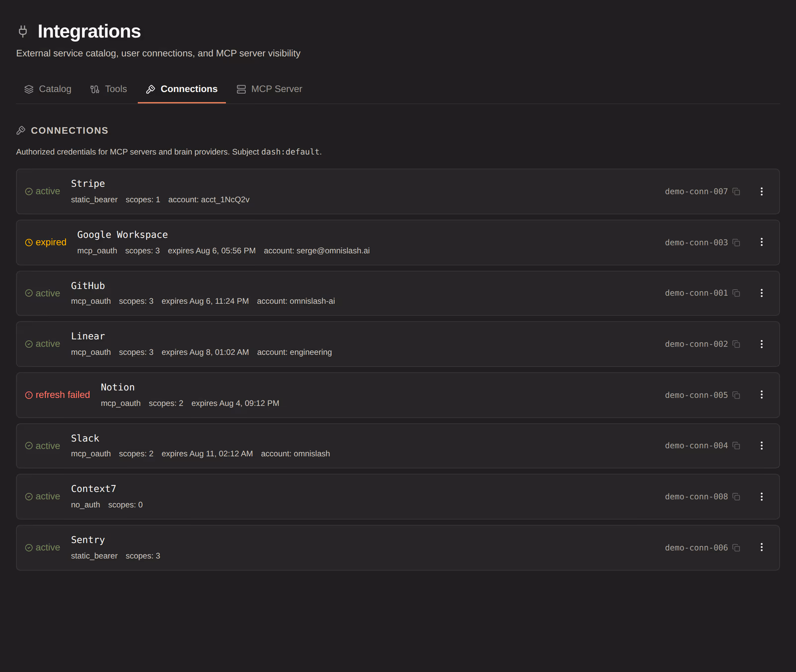Select the Connections tab
796x672 pixels.
[x=182, y=89]
